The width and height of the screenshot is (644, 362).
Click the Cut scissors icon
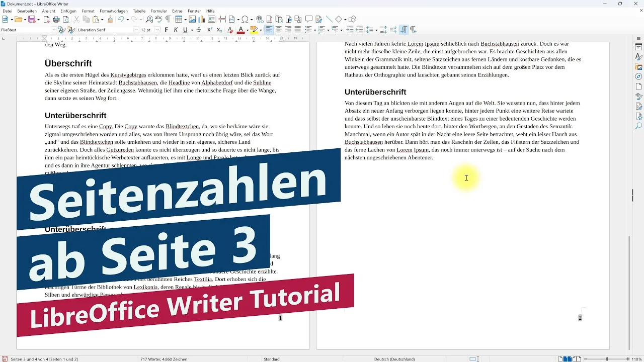pyautogui.click(x=76, y=19)
